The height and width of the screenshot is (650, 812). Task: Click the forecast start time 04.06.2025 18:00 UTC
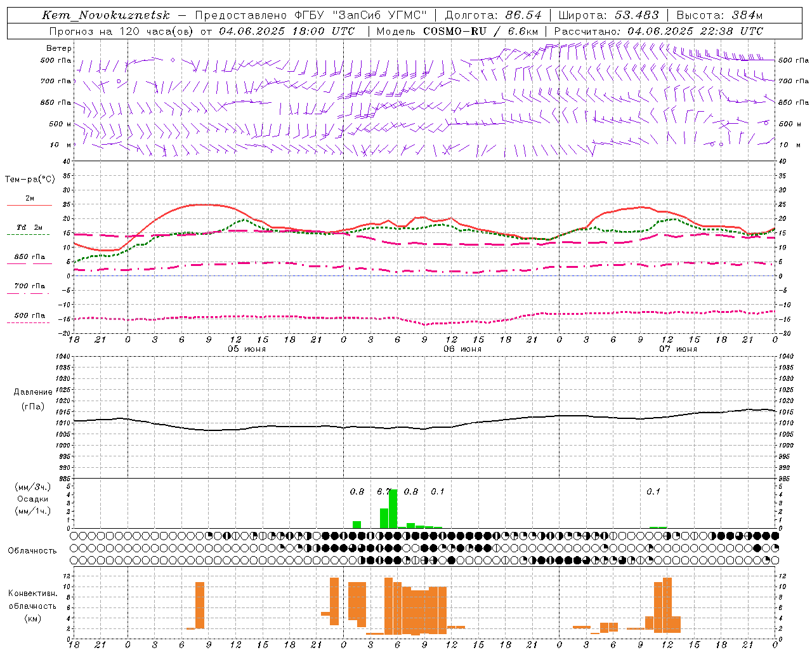(x=287, y=31)
